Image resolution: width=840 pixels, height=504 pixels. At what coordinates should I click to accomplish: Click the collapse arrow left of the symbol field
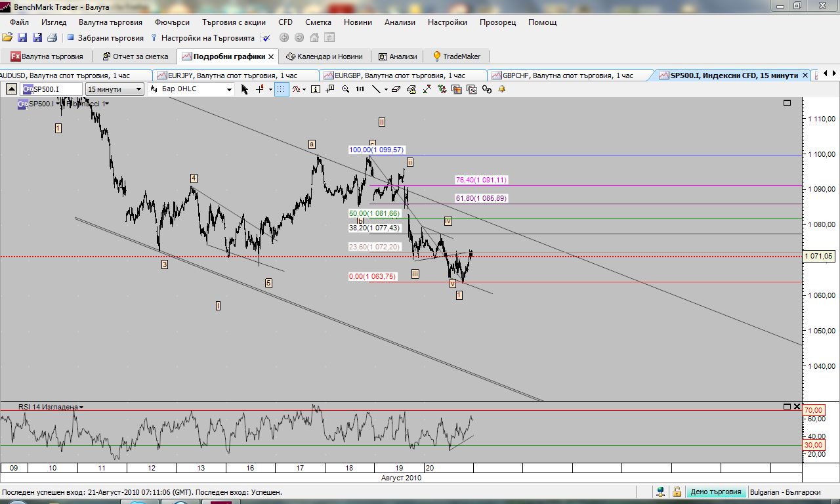[12, 89]
